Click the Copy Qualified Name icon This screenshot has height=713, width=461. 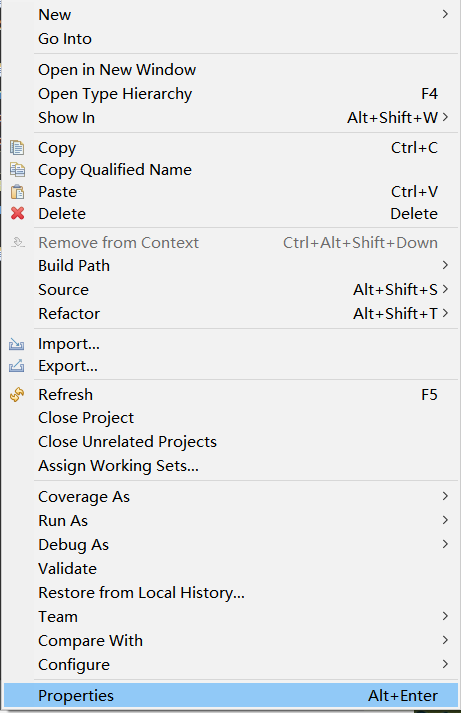[x=17, y=170]
